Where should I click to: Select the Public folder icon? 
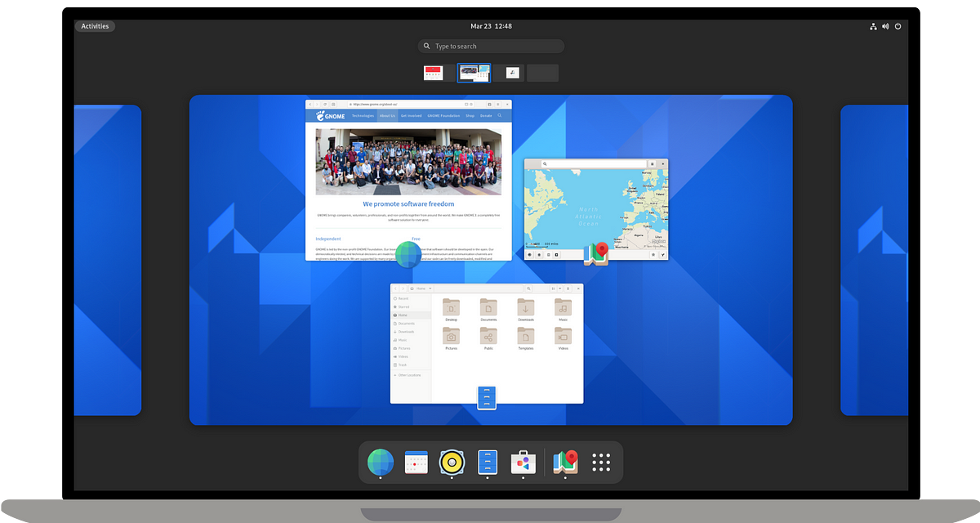488,336
